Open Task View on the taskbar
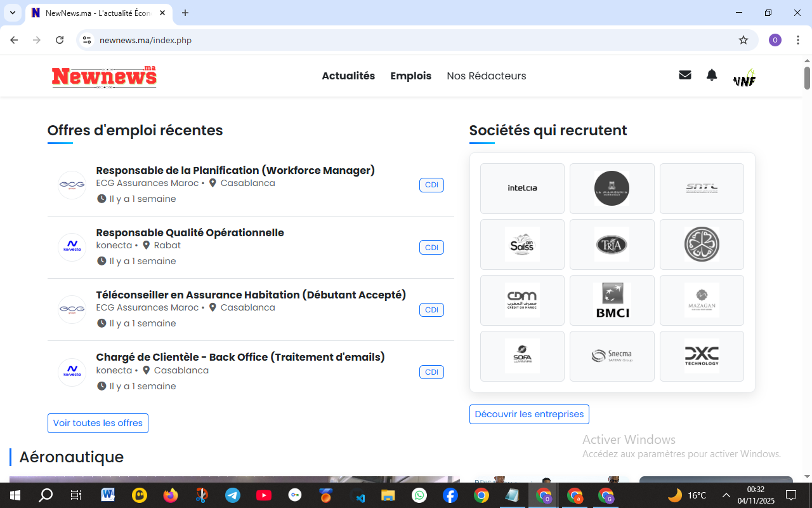The width and height of the screenshot is (812, 508). pos(76,495)
